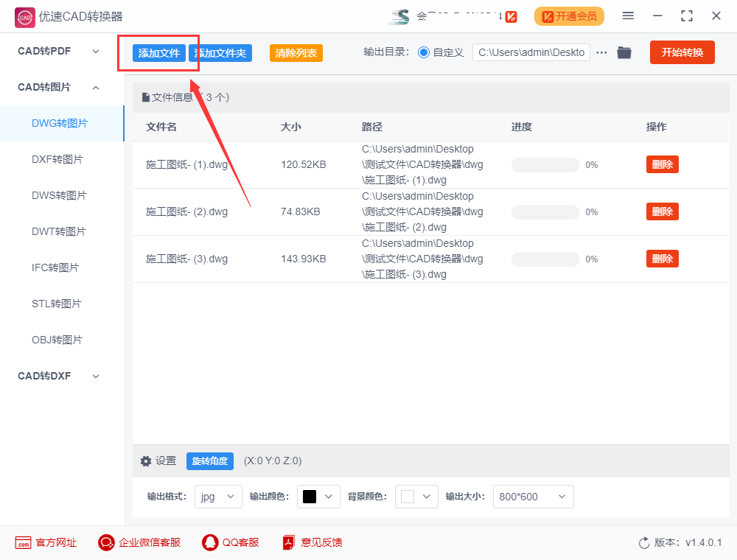Open the 输出格式 jpg dropdown
This screenshot has width=737, height=560.
(217, 497)
